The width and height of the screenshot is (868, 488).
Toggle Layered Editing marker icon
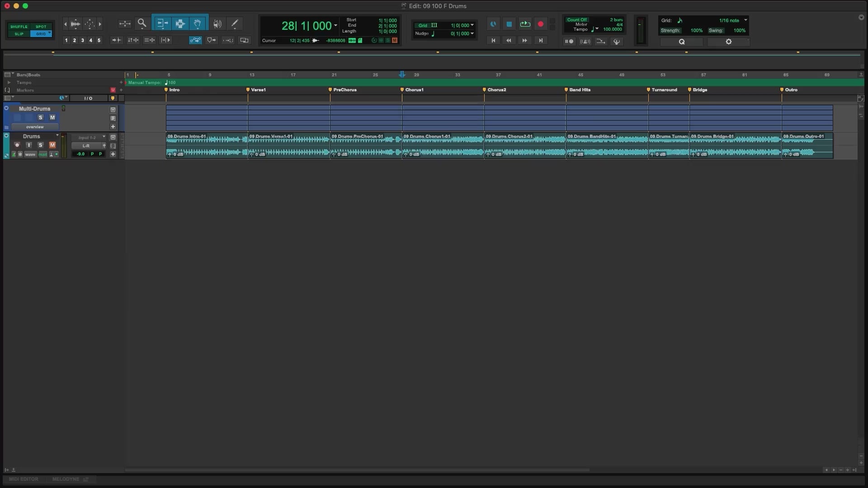click(x=212, y=40)
